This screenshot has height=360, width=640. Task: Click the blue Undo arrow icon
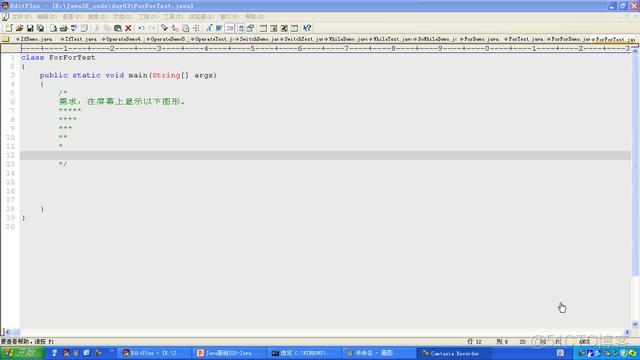[x=141, y=28]
